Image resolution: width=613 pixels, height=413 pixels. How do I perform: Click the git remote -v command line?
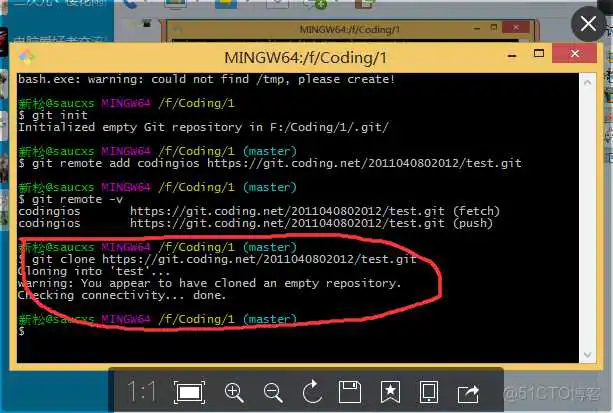click(x=68, y=200)
